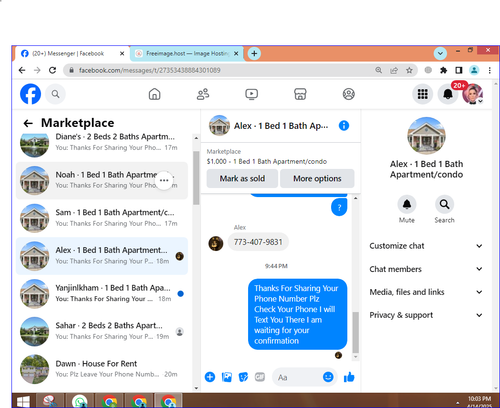
Task: Expand Privacy & support section
Action: click(426, 315)
